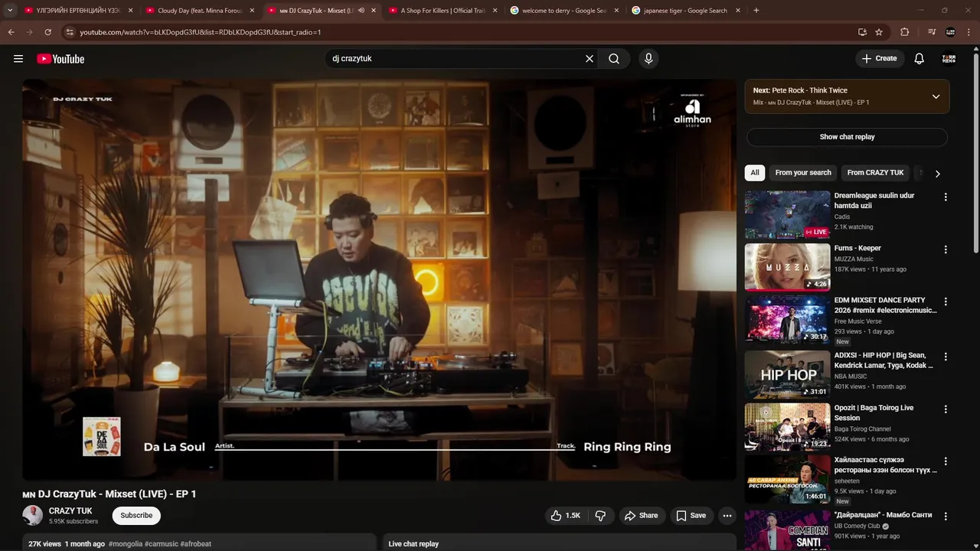Expand the Next: Pete Rock playlist panel

[936, 96]
